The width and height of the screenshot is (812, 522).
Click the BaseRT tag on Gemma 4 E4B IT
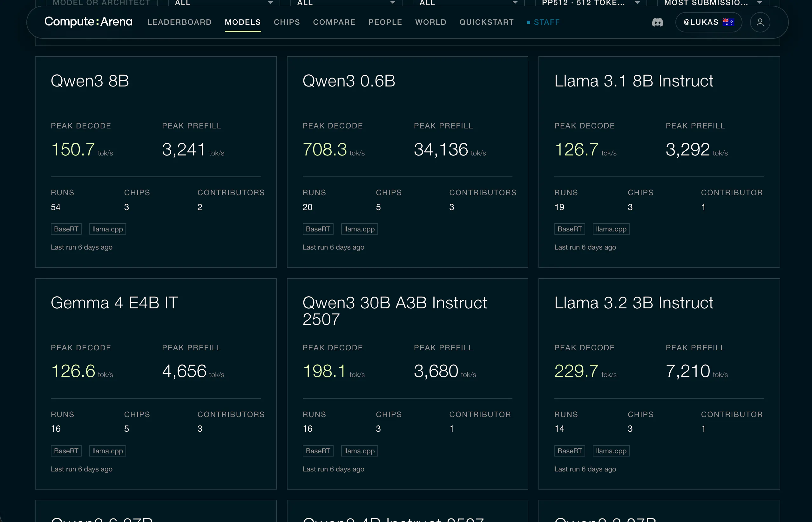tap(66, 451)
